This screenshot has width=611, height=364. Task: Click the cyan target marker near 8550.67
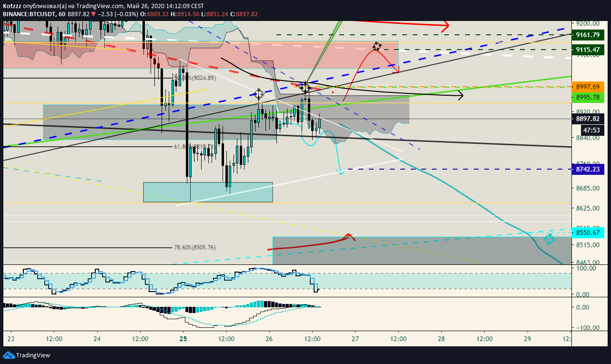tap(549, 239)
